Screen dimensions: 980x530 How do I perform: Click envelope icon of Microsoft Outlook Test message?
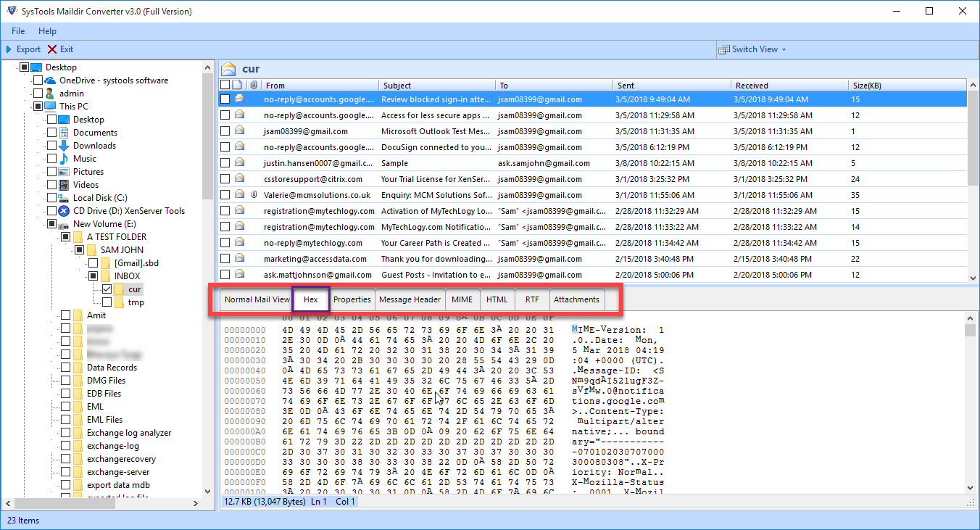tap(239, 131)
